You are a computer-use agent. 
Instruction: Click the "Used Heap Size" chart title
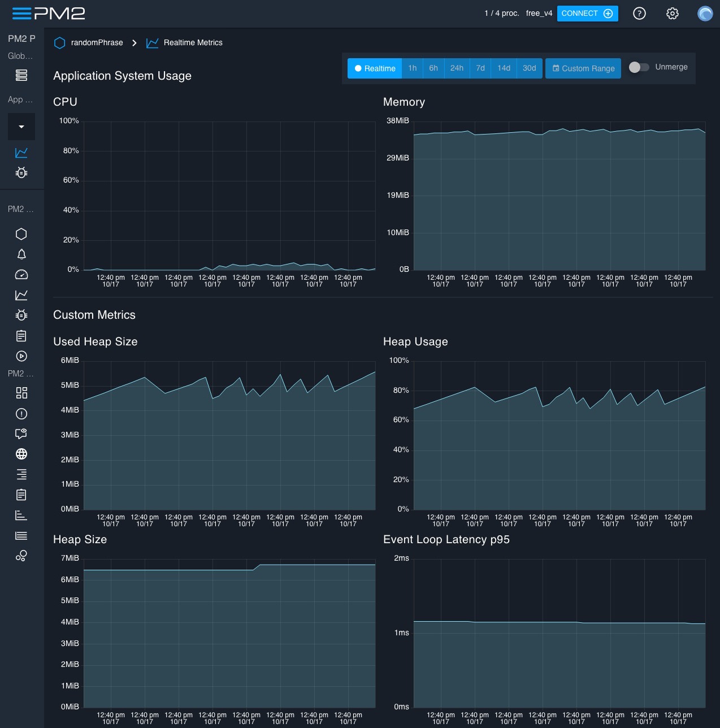point(96,341)
